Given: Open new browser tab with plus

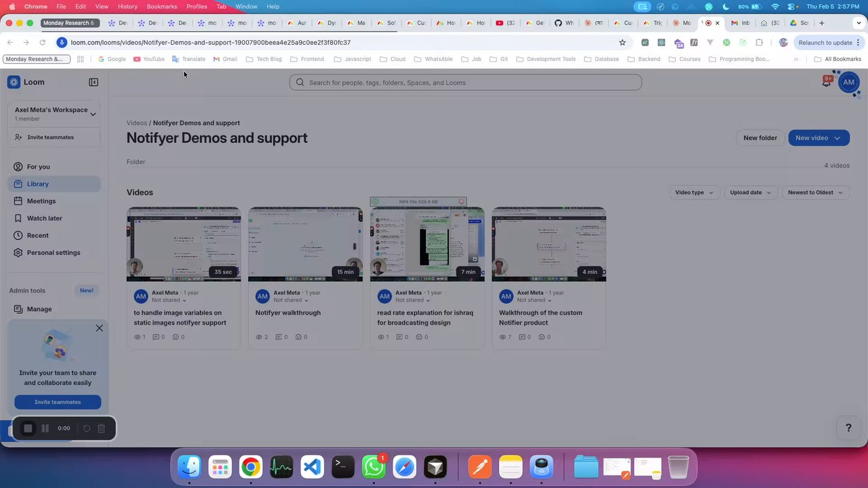Looking at the screenshot, I should click(x=821, y=23).
